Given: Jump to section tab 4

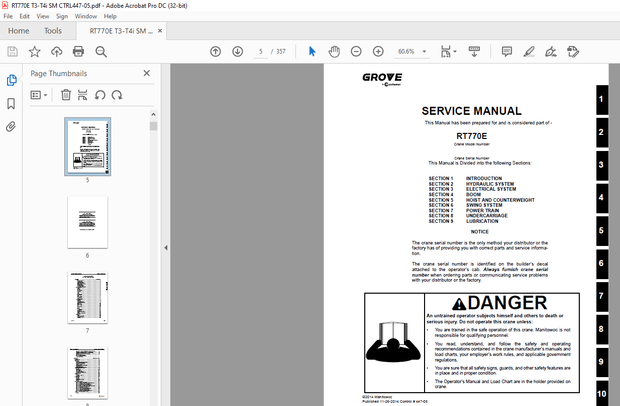Looking at the screenshot, I should click(x=601, y=198).
